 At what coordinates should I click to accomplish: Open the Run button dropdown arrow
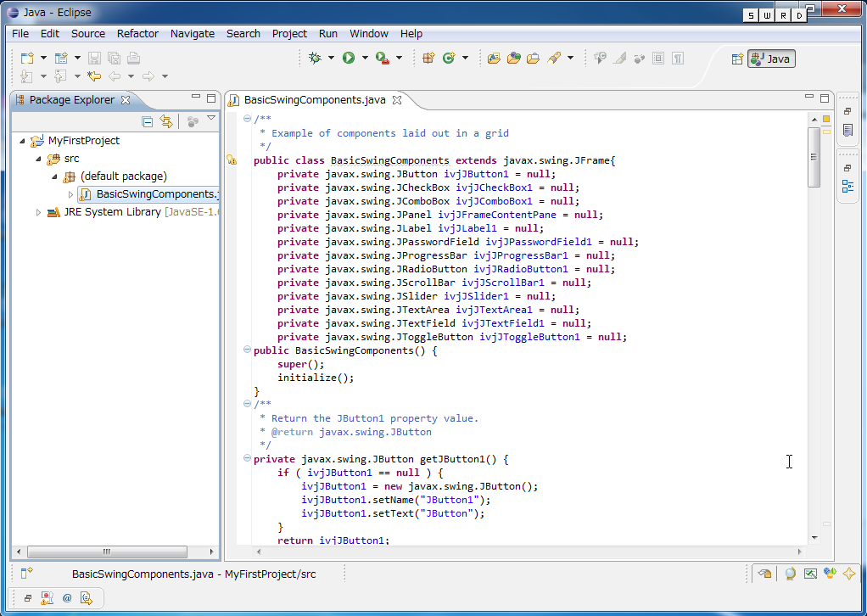[365, 58]
